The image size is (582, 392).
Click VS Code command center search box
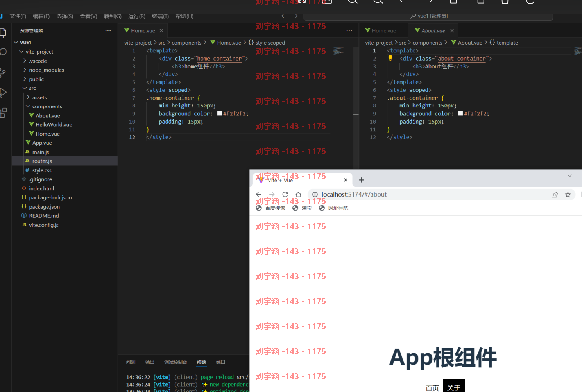point(428,16)
